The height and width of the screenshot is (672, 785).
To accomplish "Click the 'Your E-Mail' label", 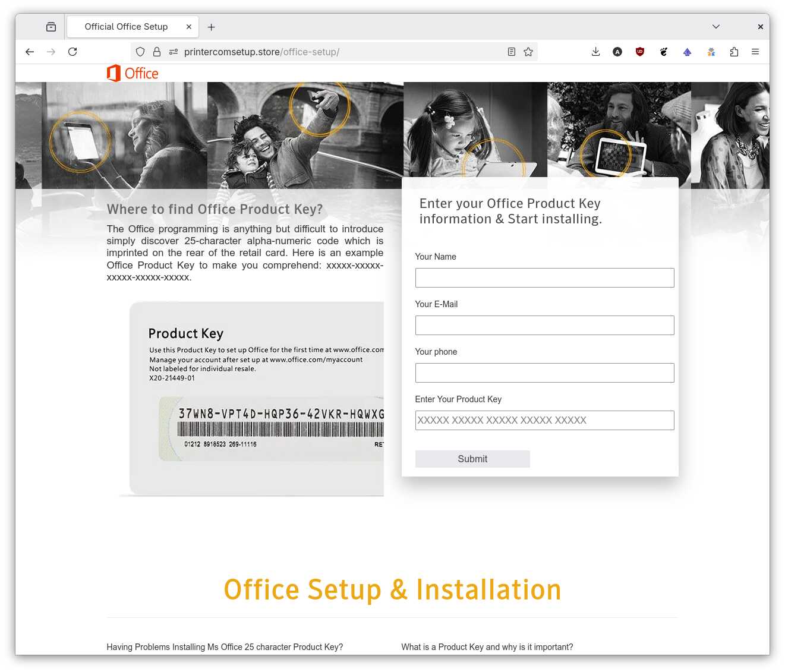I will [436, 304].
